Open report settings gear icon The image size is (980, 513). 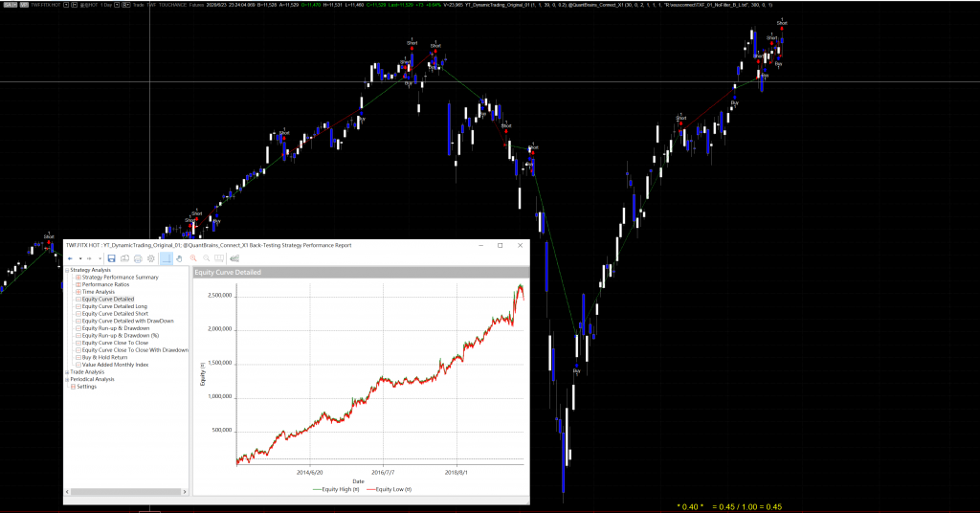coord(151,258)
